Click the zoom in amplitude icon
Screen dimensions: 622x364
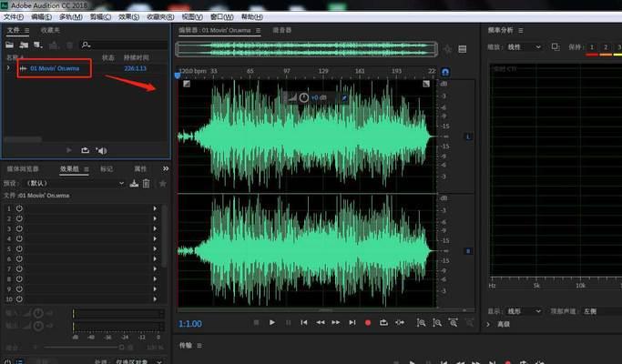point(422,323)
